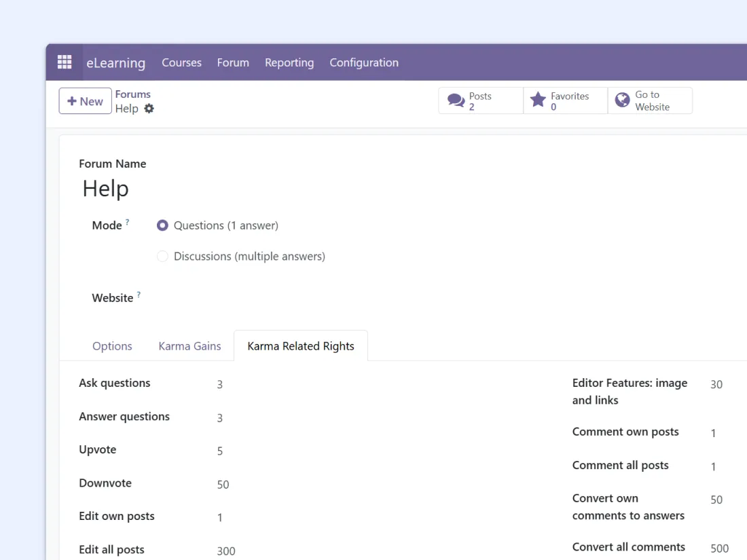This screenshot has width=747, height=560.
Task: Open the Courses menu
Action: coord(181,62)
